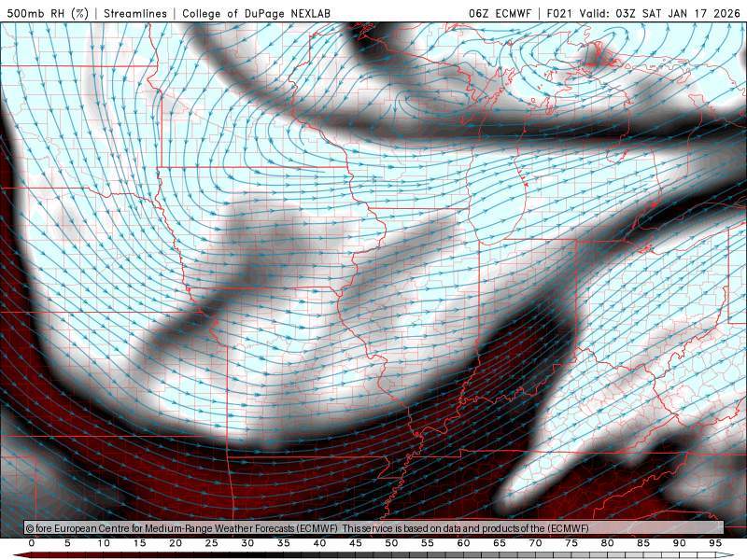
Task: Click the color scale label "90"
Action: pos(680,543)
